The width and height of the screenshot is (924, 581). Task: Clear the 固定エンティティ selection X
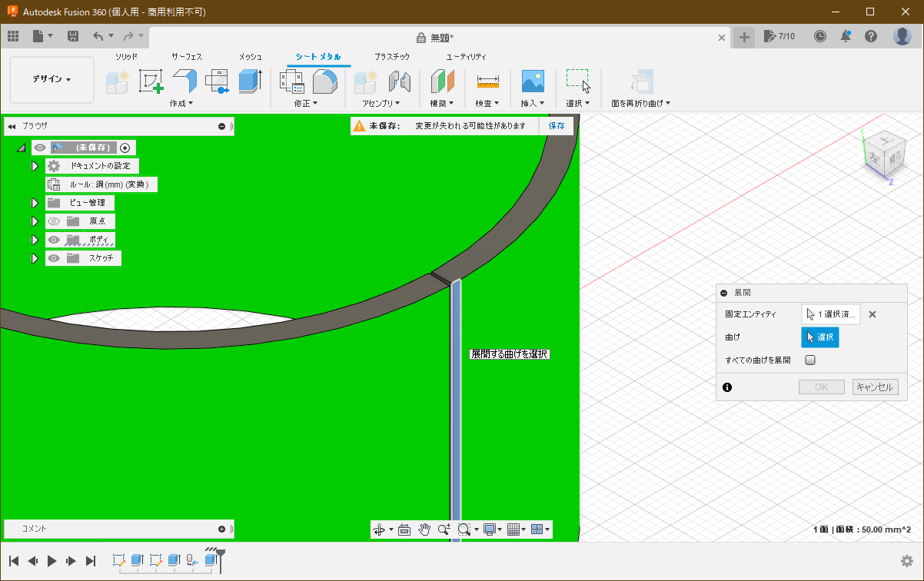[x=872, y=314]
